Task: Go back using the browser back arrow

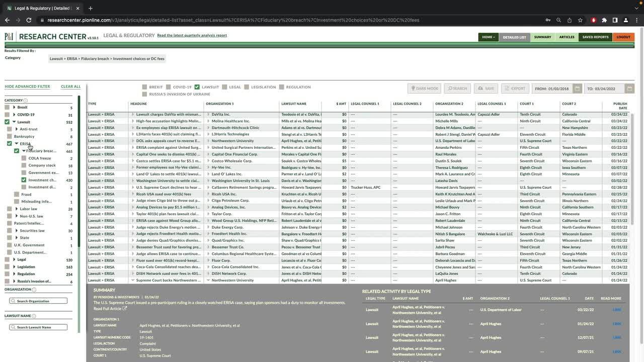Action: point(7,20)
